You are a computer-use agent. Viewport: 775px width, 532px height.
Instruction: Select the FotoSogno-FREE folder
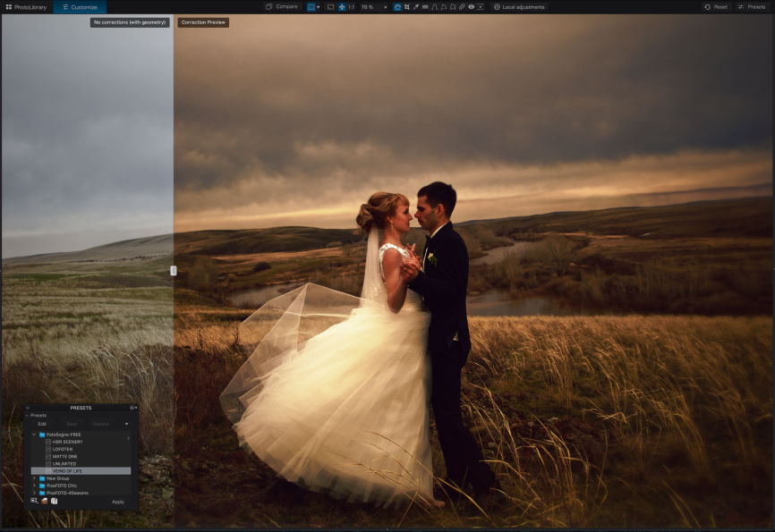click(x=60, y=435)
